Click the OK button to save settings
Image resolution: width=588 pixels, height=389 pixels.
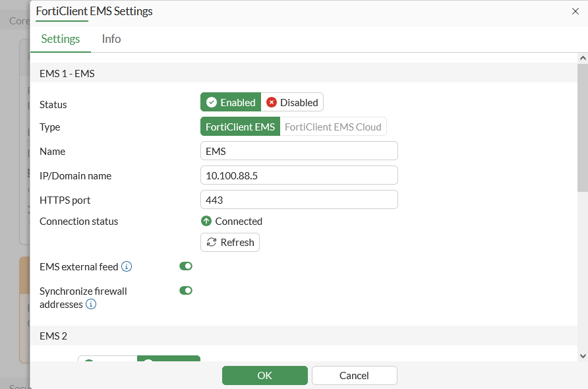coord(264,375)
